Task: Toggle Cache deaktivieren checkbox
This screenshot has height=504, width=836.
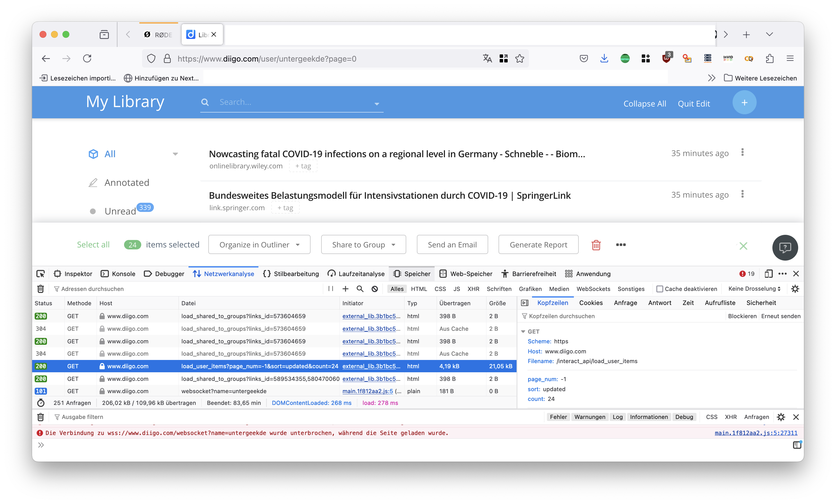Action: 660,289
